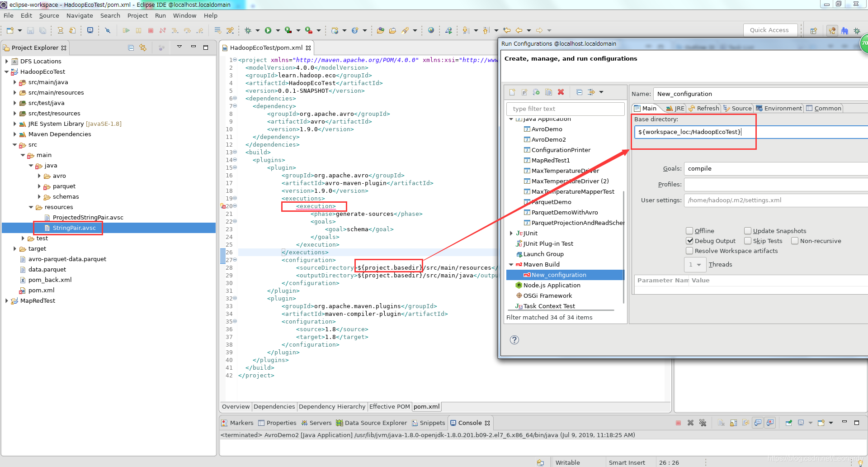Click the tip lightbulb in status bar

(860, 462)
